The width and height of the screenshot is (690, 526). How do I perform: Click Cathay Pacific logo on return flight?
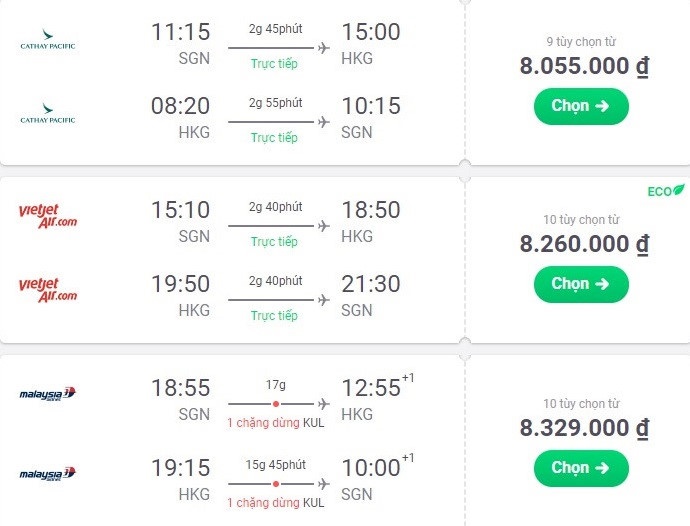[47, 120]
